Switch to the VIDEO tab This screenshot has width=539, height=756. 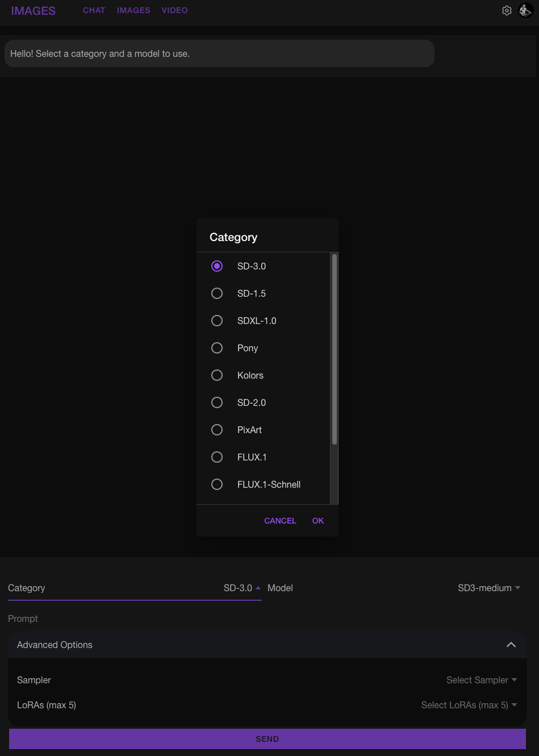pos(175,10)
